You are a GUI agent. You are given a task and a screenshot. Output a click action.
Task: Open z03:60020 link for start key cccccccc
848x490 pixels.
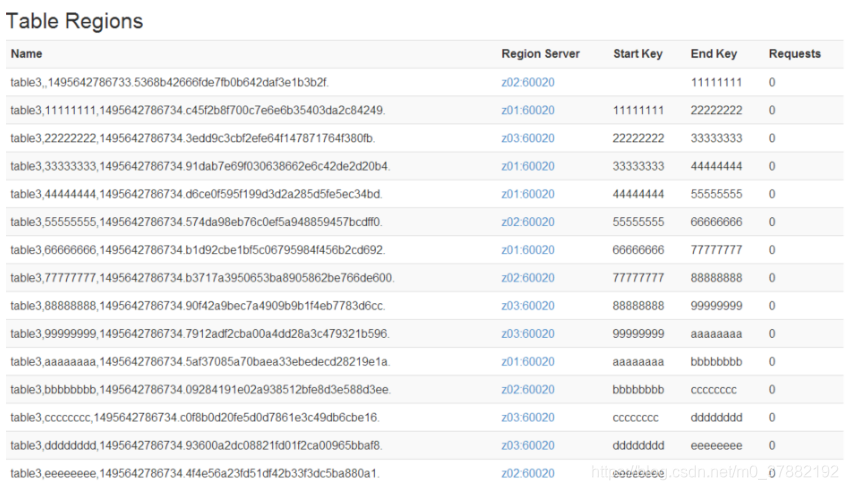(528, 418)
